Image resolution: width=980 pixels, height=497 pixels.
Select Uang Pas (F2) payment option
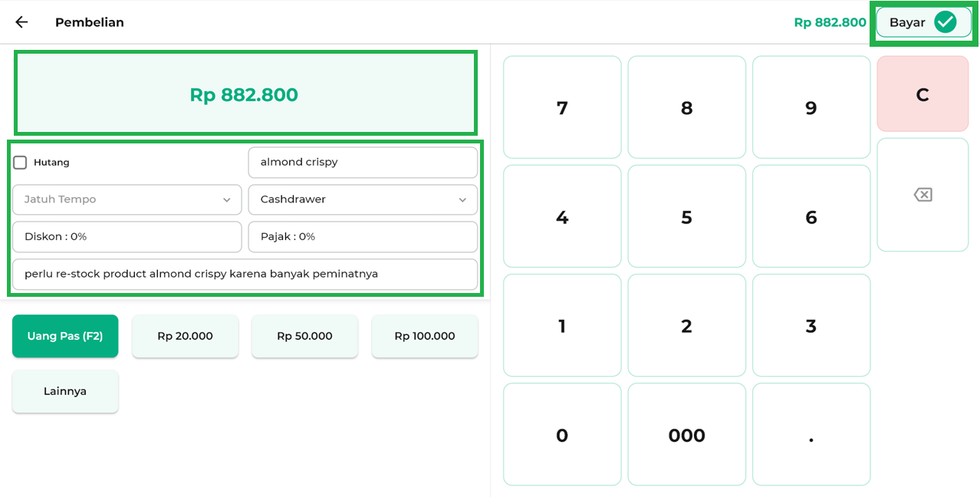point(65,336)
